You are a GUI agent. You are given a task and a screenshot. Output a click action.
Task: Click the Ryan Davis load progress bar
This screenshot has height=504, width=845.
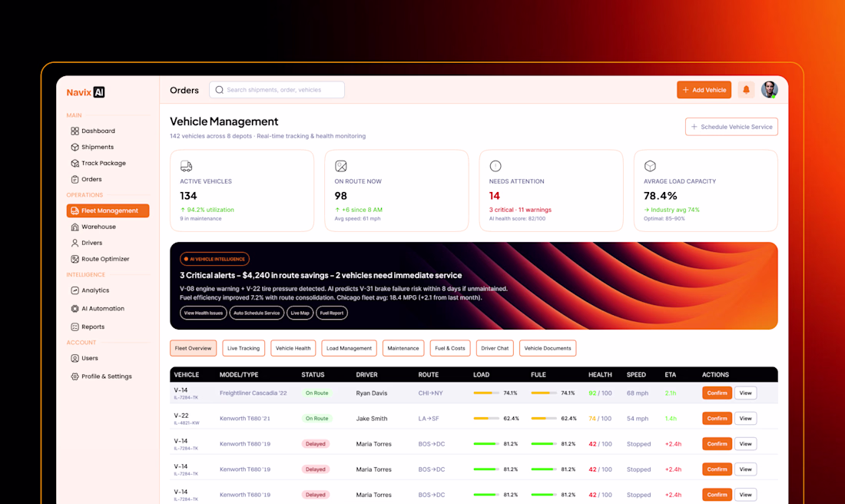coord(486,393)
